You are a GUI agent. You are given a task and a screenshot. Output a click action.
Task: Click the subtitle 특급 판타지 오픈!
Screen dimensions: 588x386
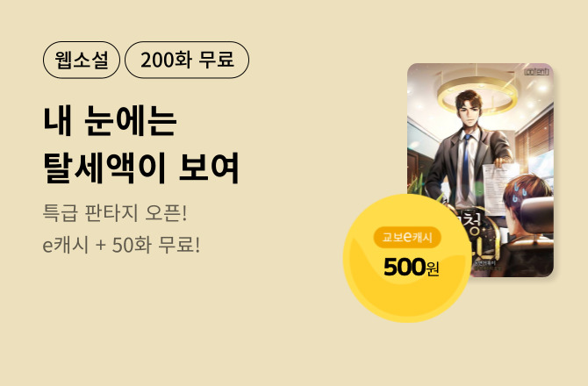click(115, 212)
